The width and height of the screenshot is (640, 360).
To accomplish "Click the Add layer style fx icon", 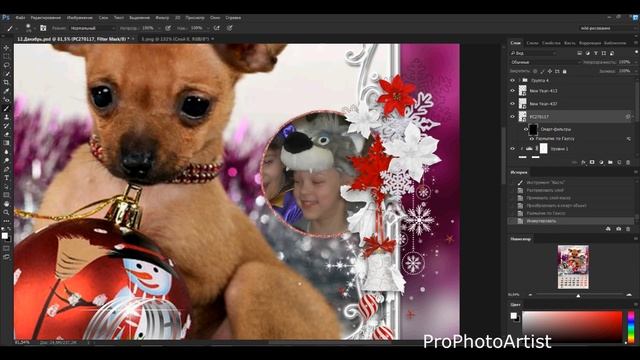I will (583, 162).
